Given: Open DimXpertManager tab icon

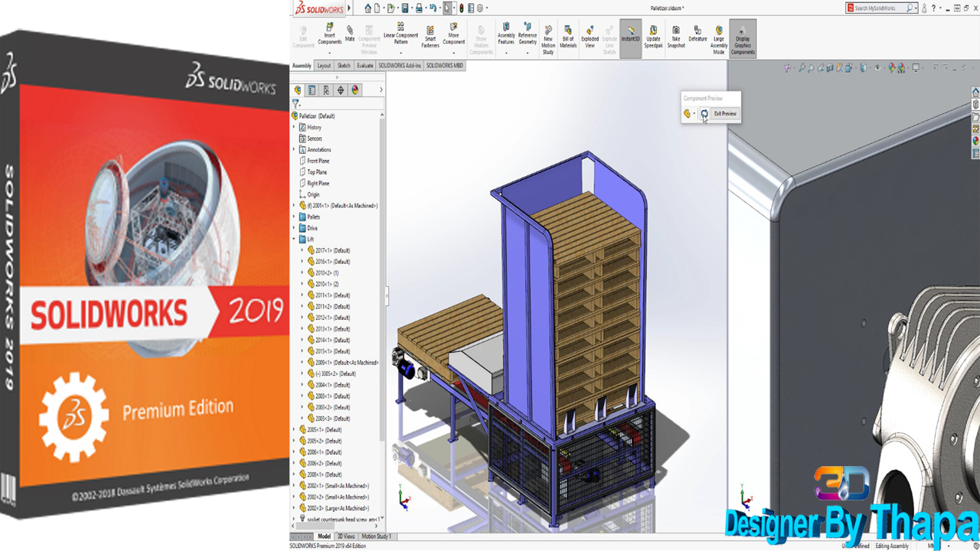Looking at the screenshot, I should click(x=341, y=90).
